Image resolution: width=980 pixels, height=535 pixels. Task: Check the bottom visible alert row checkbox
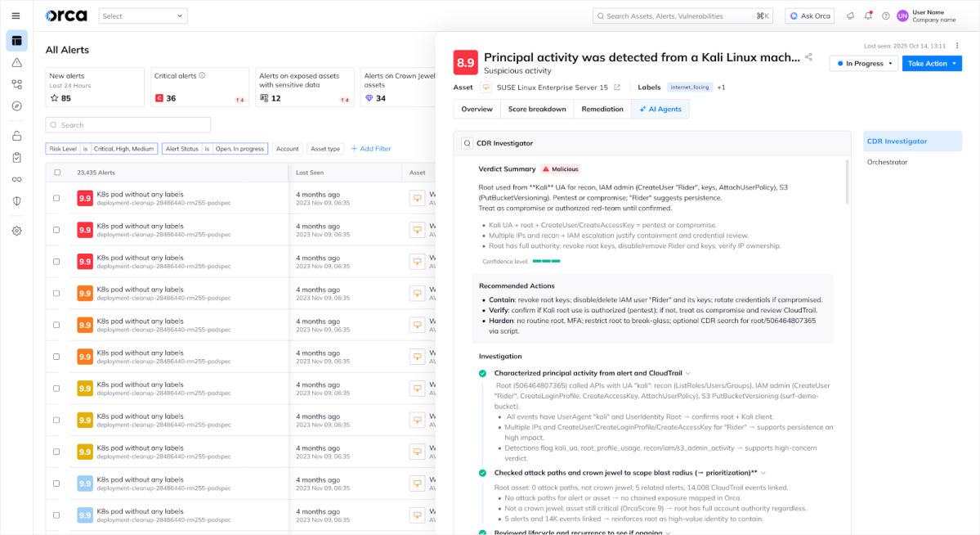[56, 515]
